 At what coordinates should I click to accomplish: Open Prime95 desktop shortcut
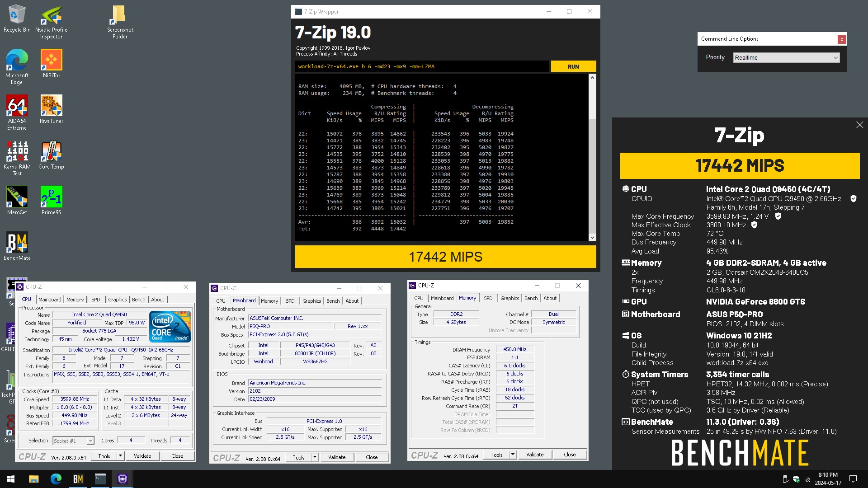click(x=51, y=201)
